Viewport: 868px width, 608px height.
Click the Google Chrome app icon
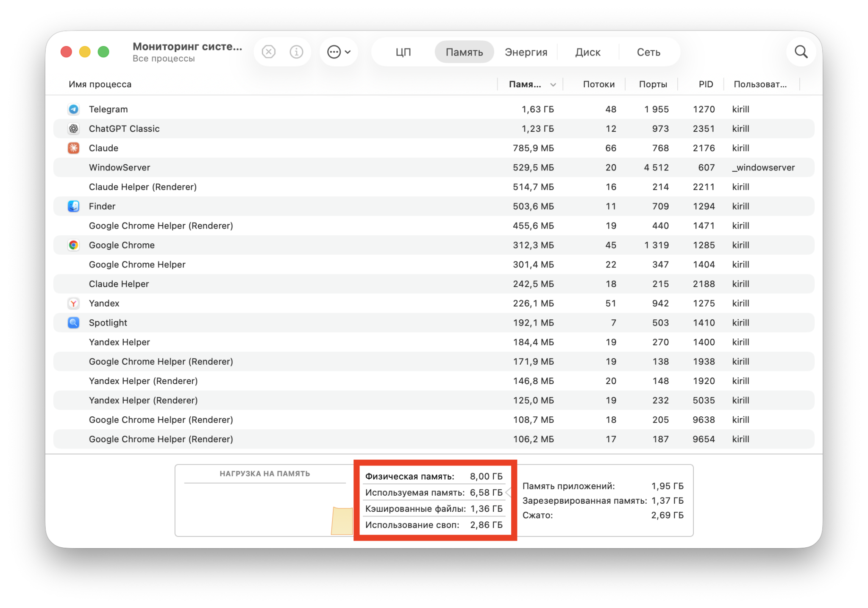click(x=73, y=245)
